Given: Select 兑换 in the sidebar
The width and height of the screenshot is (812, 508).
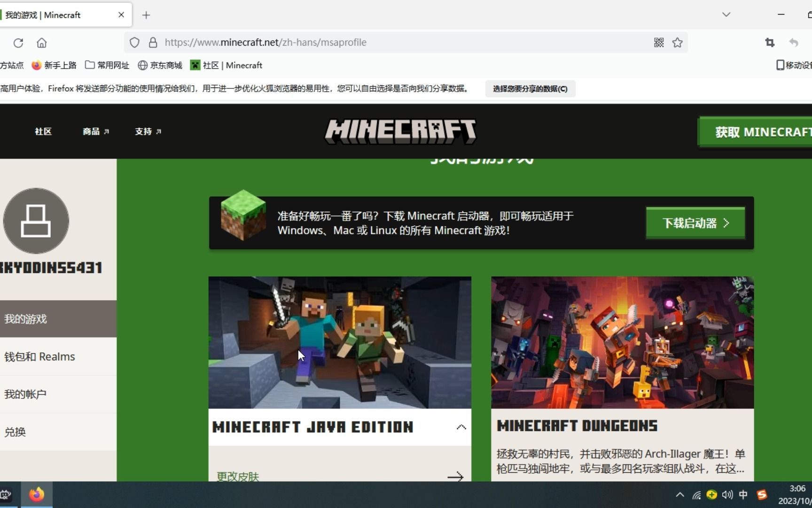Looking at the screenshot, I should click(58, 432).
